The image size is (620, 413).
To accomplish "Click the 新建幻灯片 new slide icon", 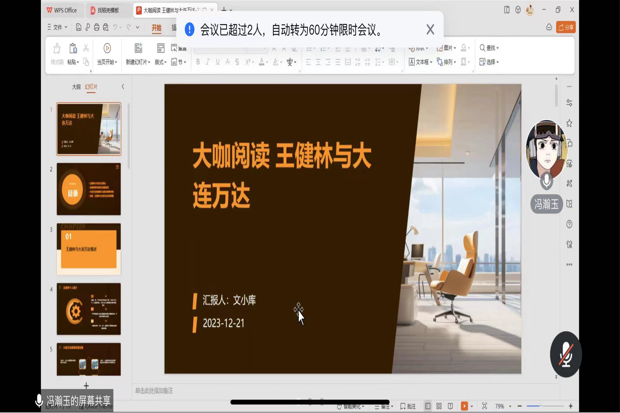I will point(137,49).
